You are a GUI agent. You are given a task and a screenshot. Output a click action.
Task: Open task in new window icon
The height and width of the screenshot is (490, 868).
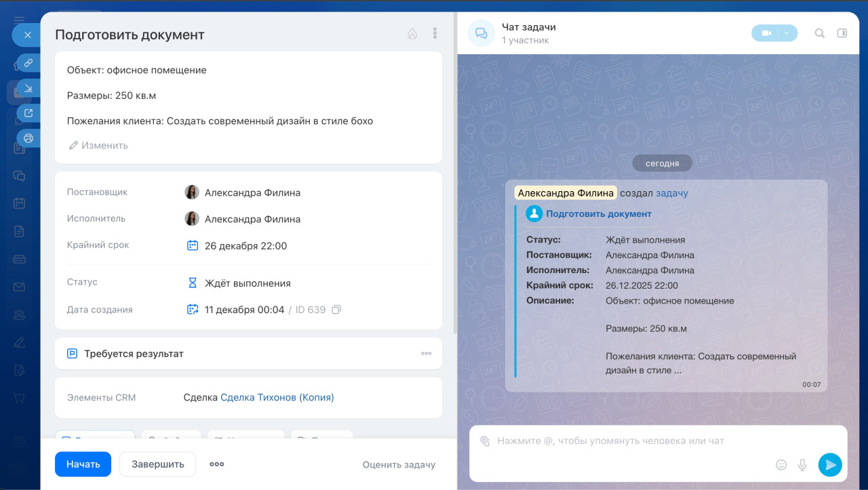pos(28,113)
